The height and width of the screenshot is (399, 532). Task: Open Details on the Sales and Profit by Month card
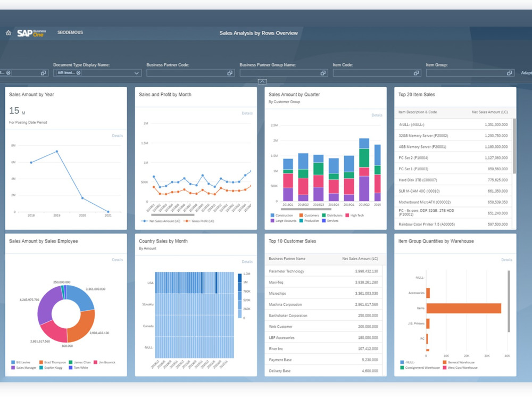247,113
